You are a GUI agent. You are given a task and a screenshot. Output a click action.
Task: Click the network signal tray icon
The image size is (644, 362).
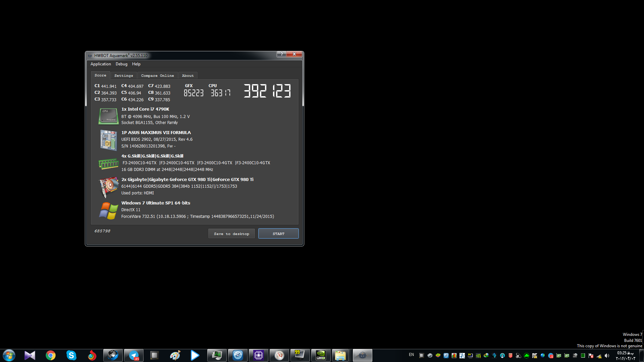[599, 356]
